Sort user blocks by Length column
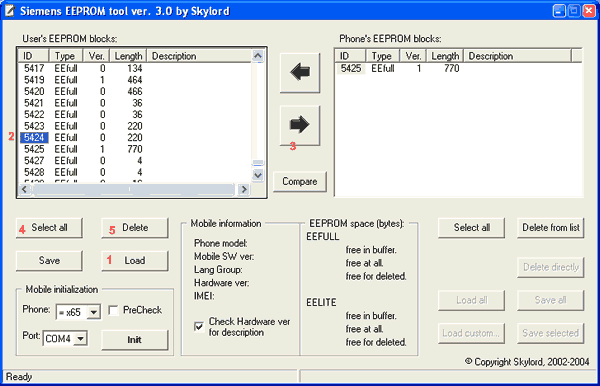Viewport: 600px width, 386px height. [x=128, y=56]
